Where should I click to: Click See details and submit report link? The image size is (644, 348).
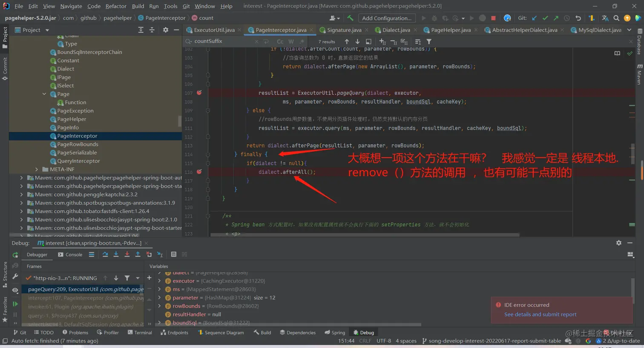pos(540,314)
